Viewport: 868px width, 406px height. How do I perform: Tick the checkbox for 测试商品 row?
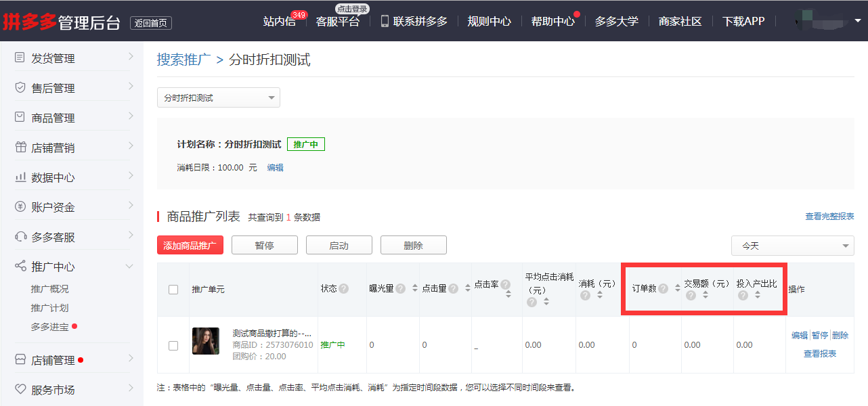click(173, 345)
